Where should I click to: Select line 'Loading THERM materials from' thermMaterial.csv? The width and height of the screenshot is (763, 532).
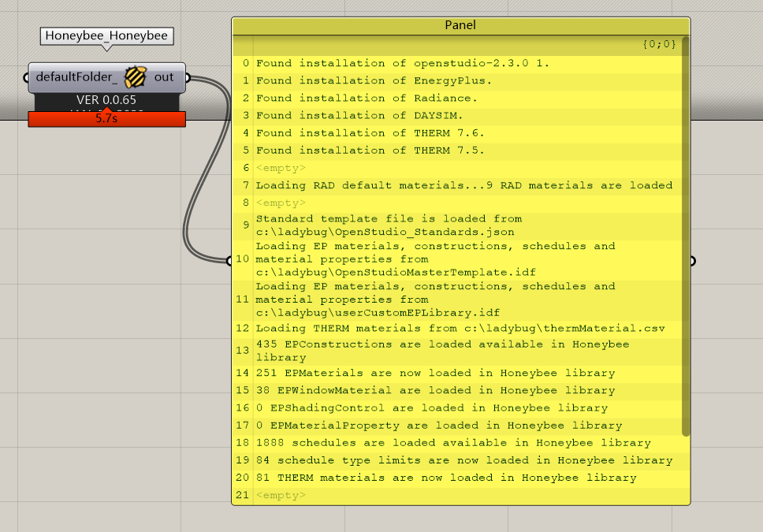click(x=460, y=329)
